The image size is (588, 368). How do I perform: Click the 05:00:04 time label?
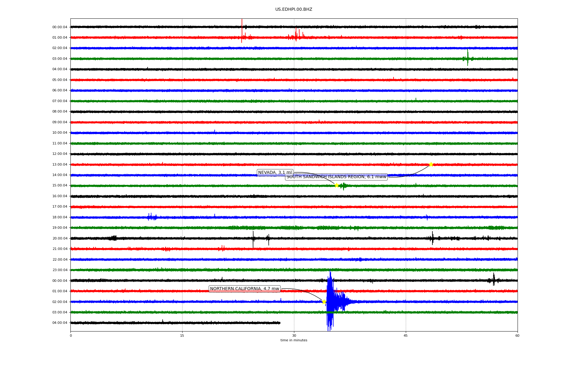click(x=60, y=80)
